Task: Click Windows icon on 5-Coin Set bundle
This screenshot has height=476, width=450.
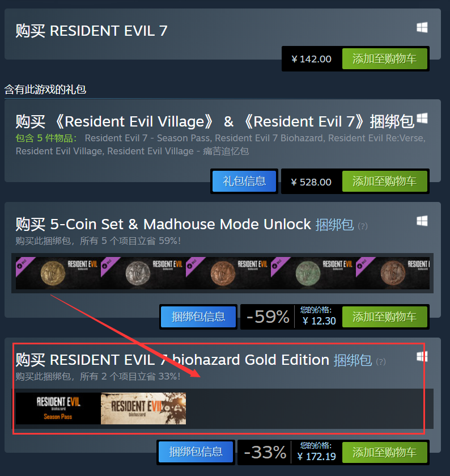Action: click(422, 221)
